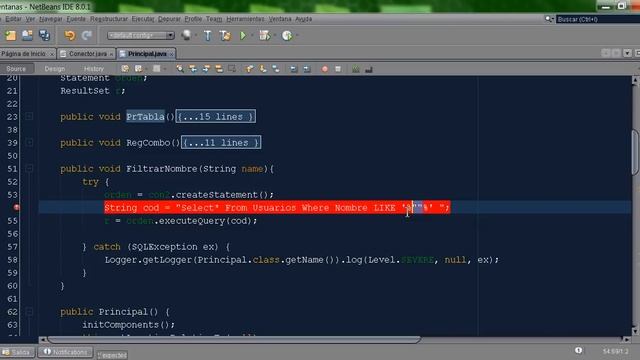
Task: Open the Navegar menu
Action: coord(51,19)
